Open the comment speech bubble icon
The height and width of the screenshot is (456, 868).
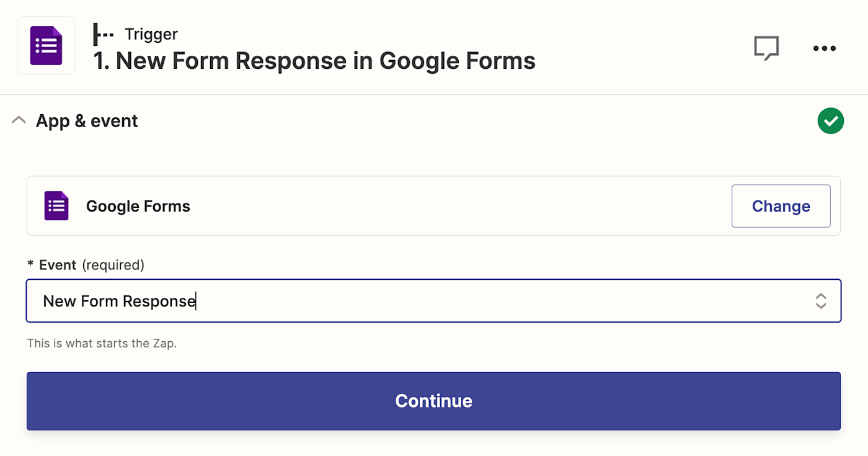(766, 48)
